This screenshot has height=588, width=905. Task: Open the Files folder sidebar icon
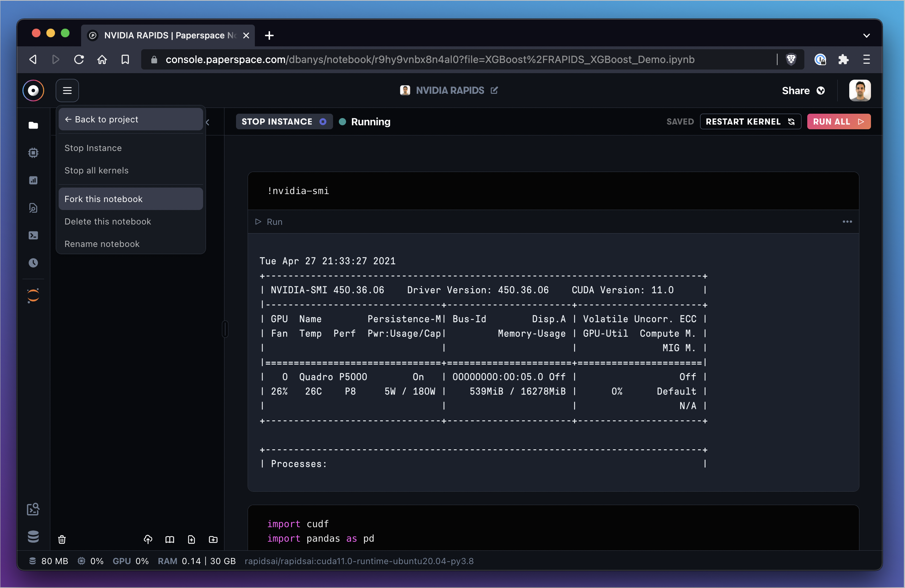point(33,125)
